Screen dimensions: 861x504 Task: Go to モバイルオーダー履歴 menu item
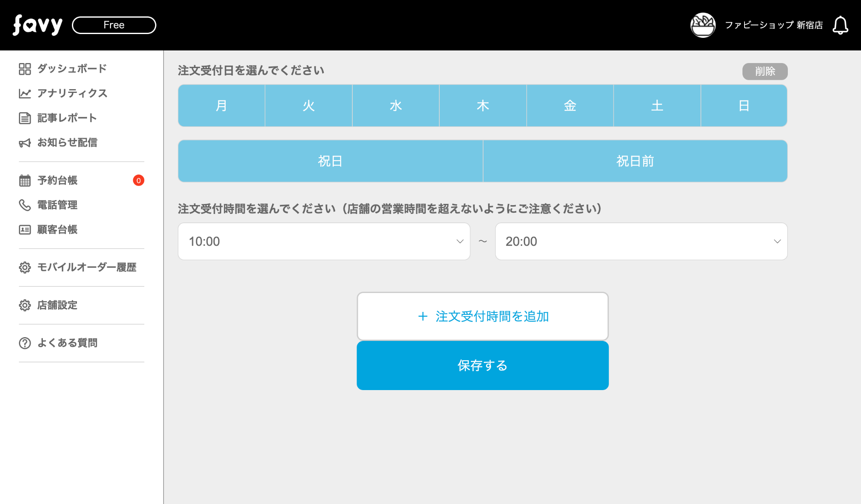click(87, 267)
